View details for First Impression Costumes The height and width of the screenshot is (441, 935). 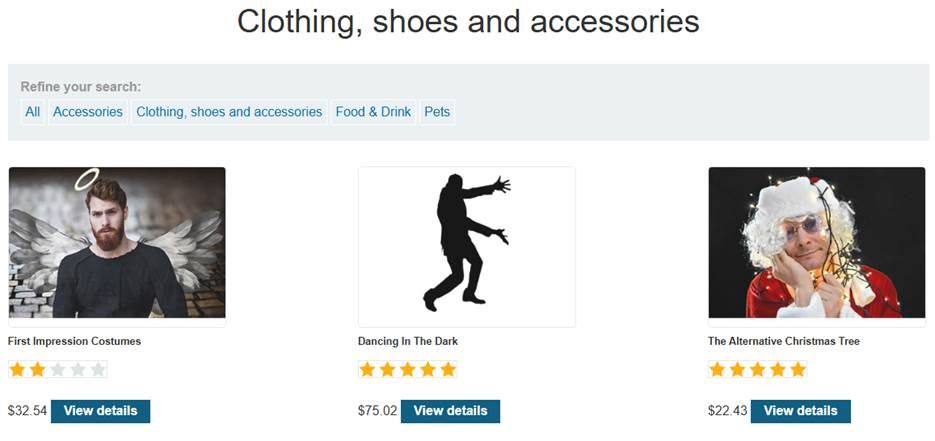[100, 411]
